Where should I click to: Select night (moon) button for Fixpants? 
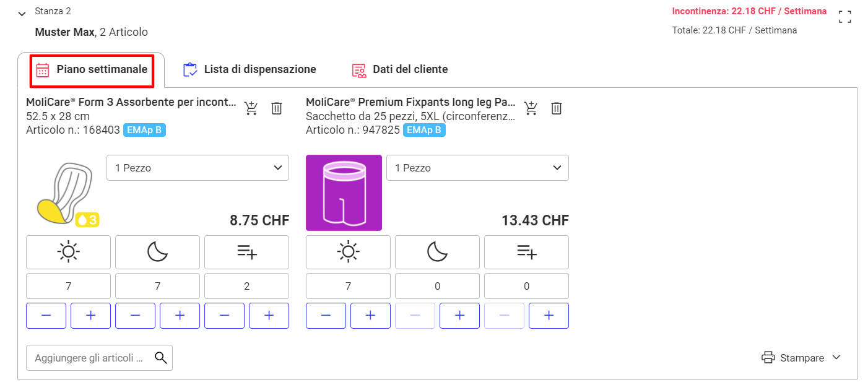(437, 252)
